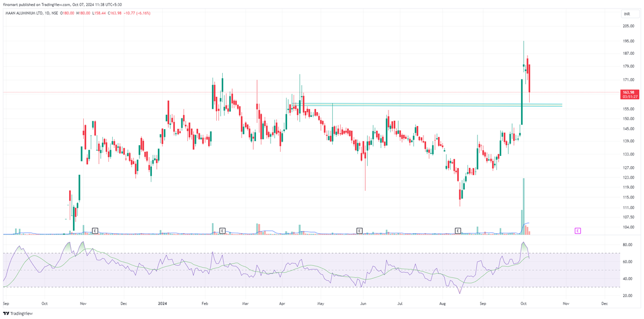Open the earnings marker E near June
This screenshot has width=644, height=319.
point(359,231)
